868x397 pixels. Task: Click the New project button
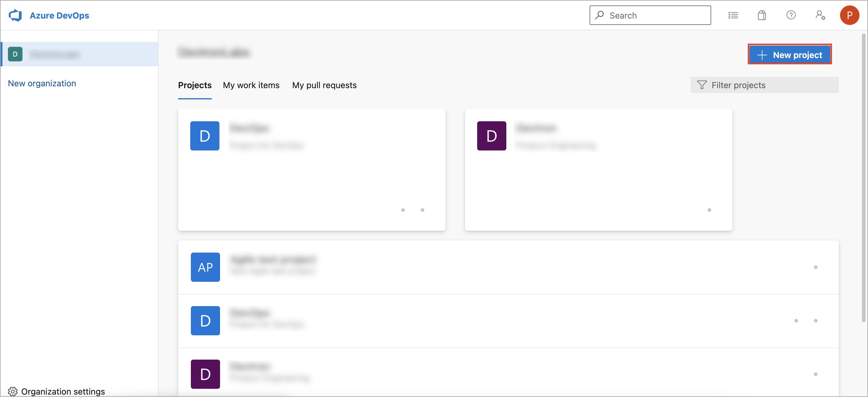[x=790, y=55]
